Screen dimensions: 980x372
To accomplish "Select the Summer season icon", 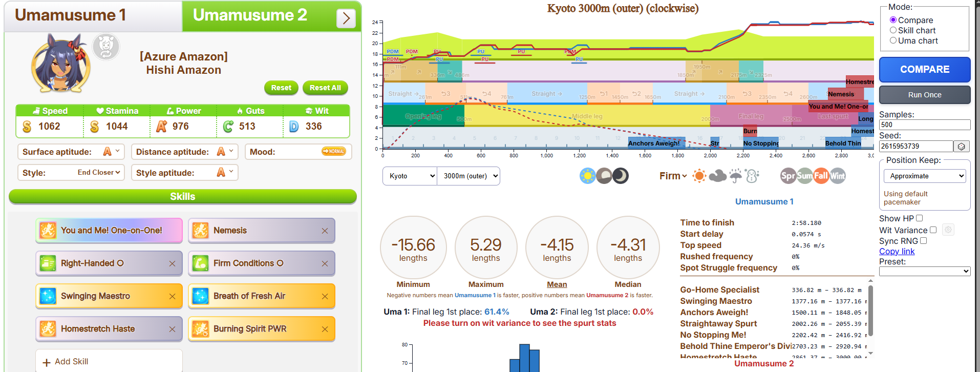I will tap(804, 176).
